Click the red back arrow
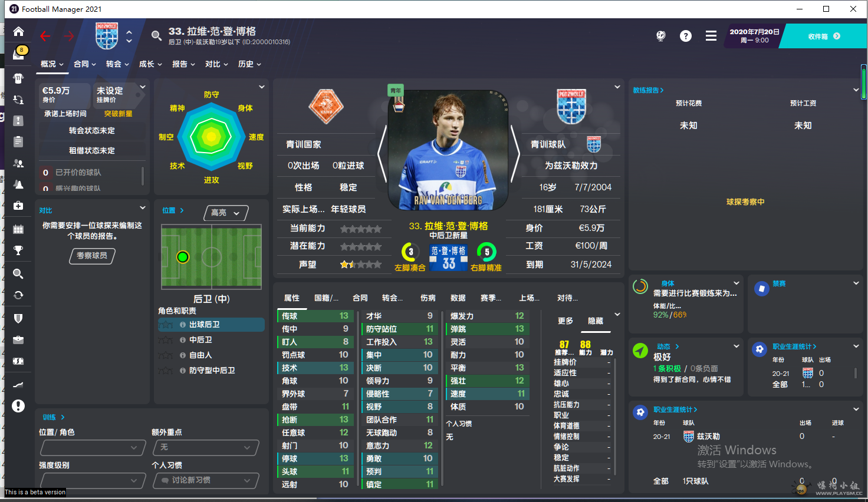Screen dimensions: 868x502 tap(45, 36)
